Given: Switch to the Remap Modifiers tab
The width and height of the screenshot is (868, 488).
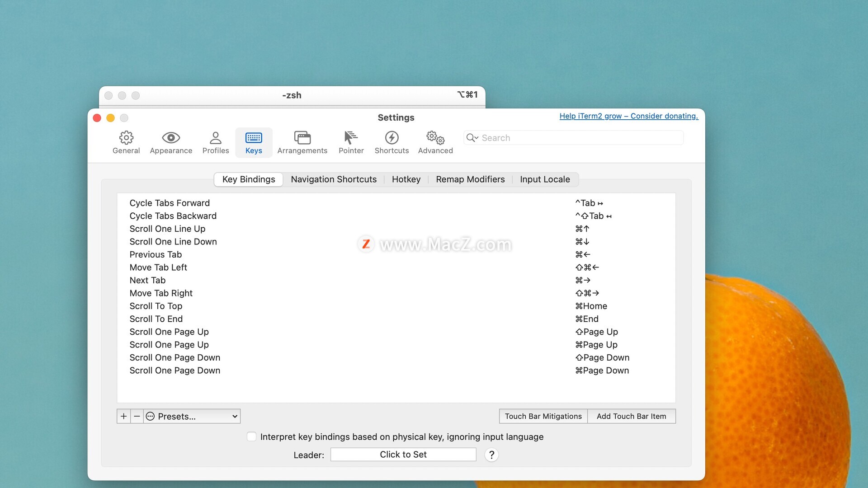Looking at the screenshot, I should [x=470, y=179].
